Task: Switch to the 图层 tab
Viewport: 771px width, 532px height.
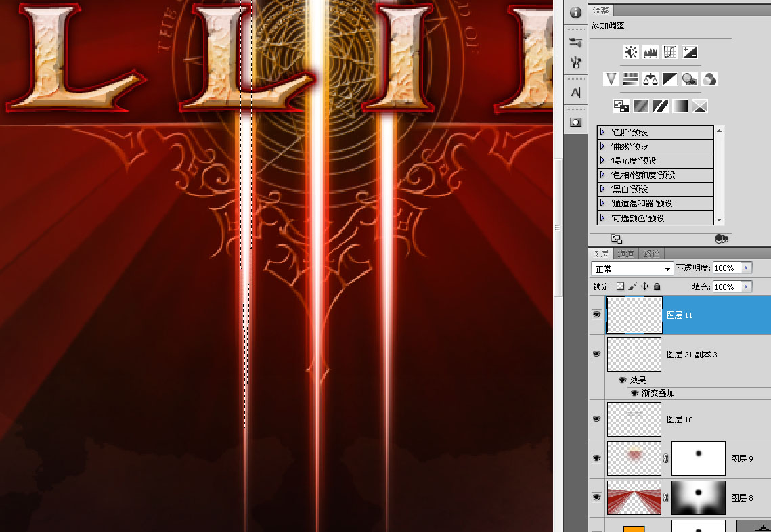Action: [x=601, y=253]
